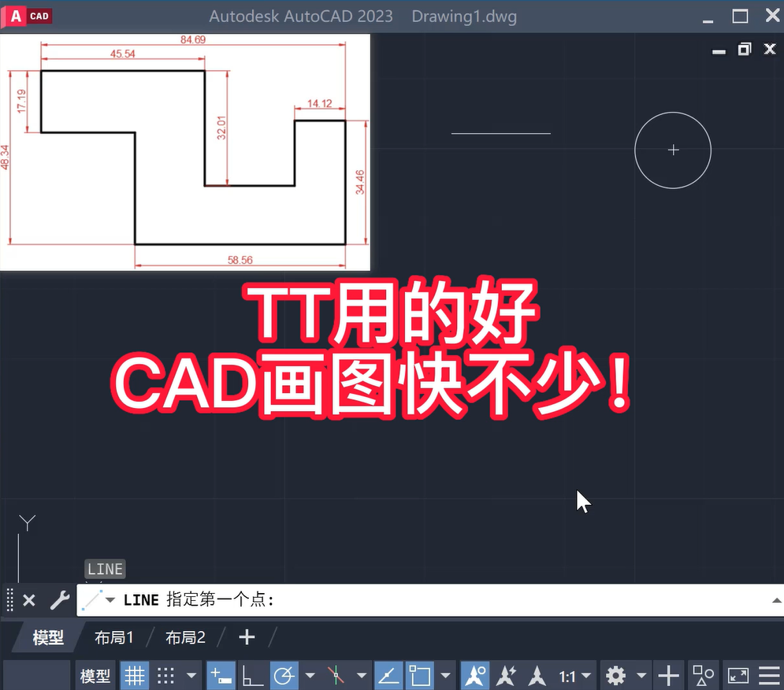Close the Drawing1 inner window
Image resolution: width=784 pixels, height=690 pixels.
pyautogui.click(x=770, y=49)
